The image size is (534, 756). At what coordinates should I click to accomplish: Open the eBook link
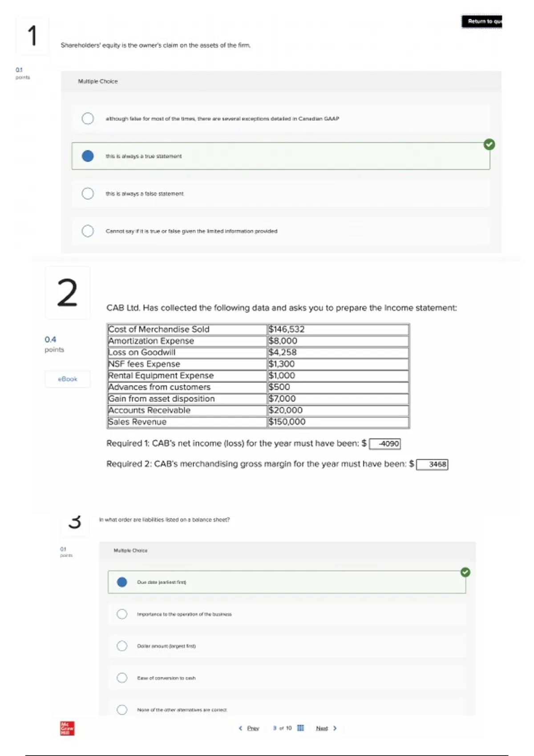pyautogui.click(x=67, y=379)
